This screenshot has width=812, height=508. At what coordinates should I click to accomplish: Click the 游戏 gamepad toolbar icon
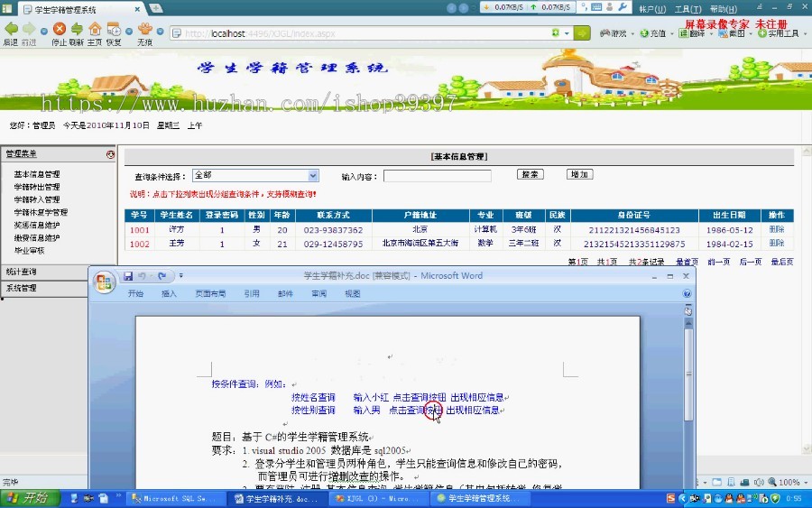click(604, 33)
